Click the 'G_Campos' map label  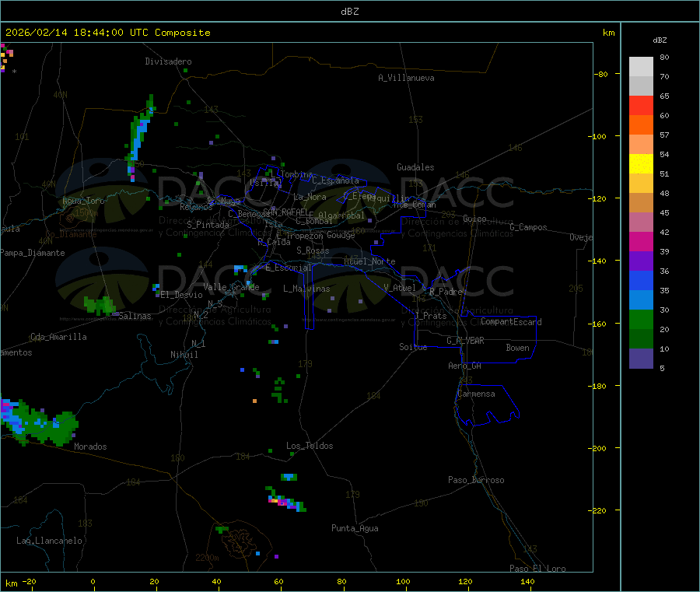coord(529,227)
